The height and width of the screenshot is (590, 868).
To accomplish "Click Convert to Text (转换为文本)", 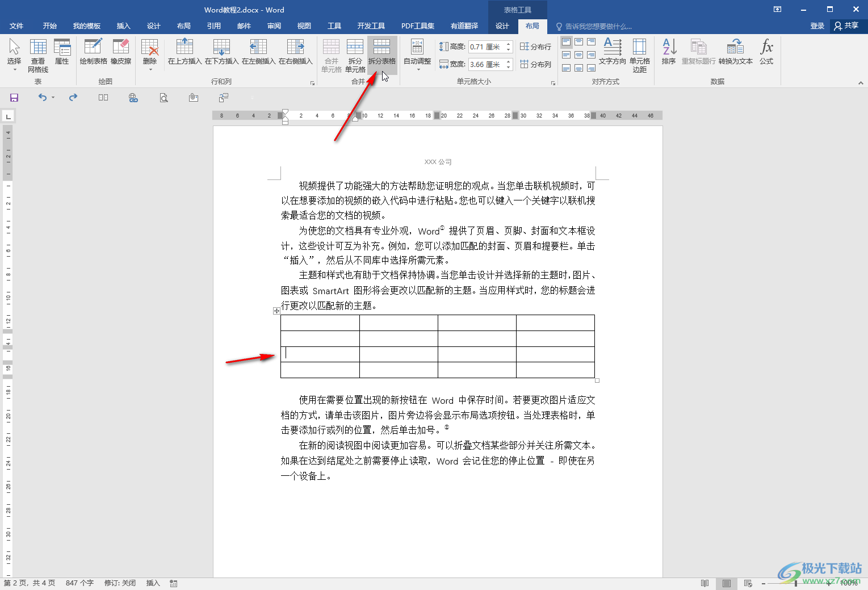I will point(736,52).
